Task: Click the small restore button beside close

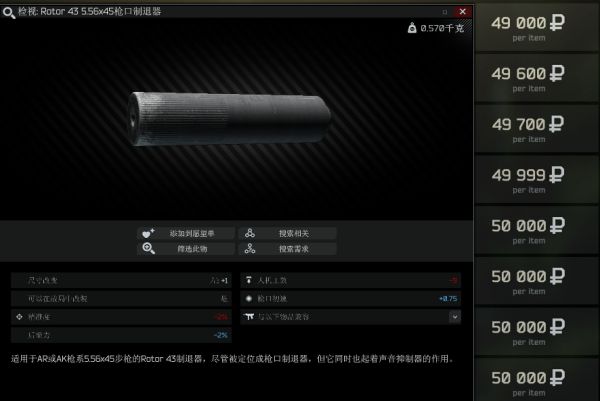Action: pos(446,10)
